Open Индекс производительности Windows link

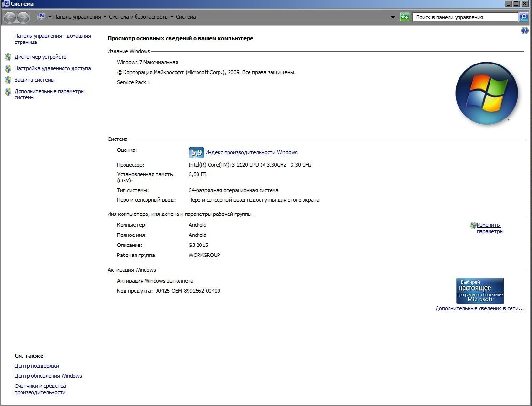pyautogui.click(x=251, y=152)
